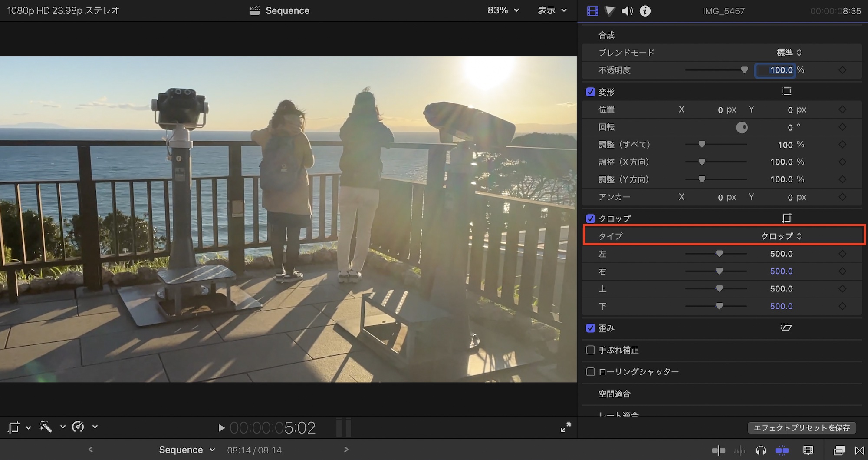Click the fullscreen viewer arrows icon
The width and height of the screenshot is (868, 460).
click(x=566, y=427)
